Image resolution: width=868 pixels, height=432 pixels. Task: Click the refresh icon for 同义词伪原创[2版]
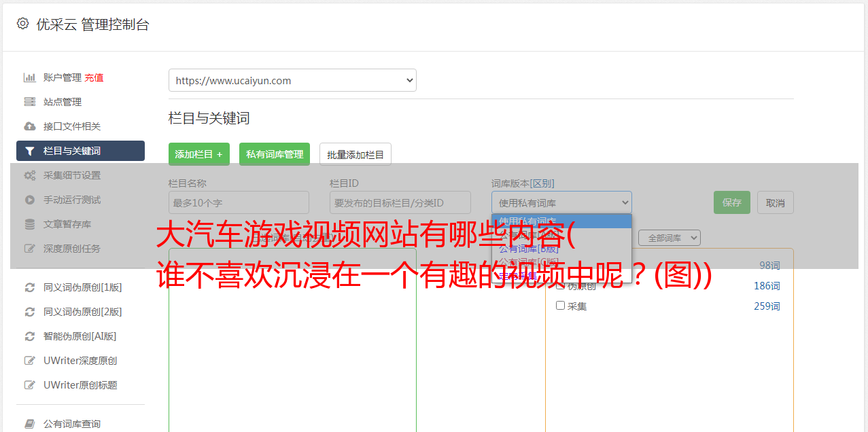point(30,312)
